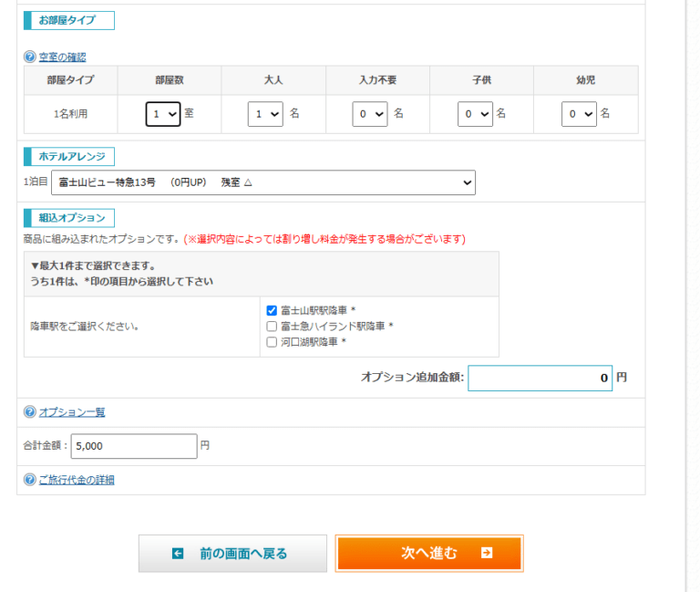Click help icon beside オプション一覧
Image resolution: width=700 pixels, height=592 pixels.
(x=29, y=412)
